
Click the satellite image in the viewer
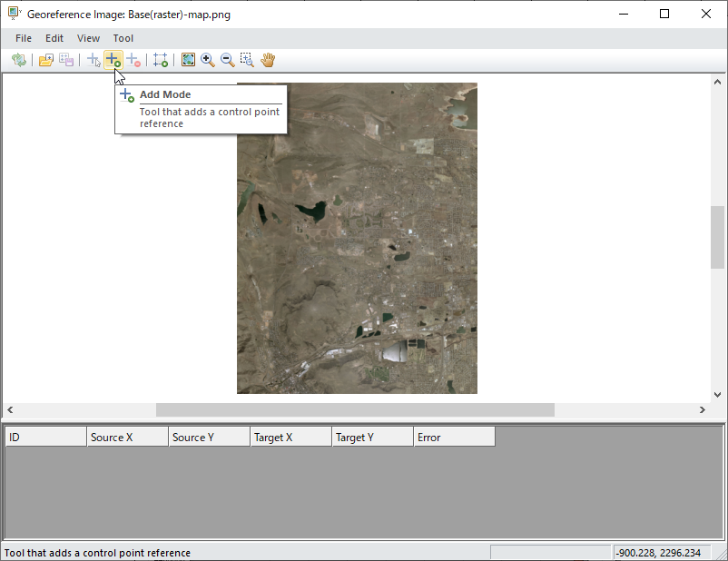click(357, 238)
